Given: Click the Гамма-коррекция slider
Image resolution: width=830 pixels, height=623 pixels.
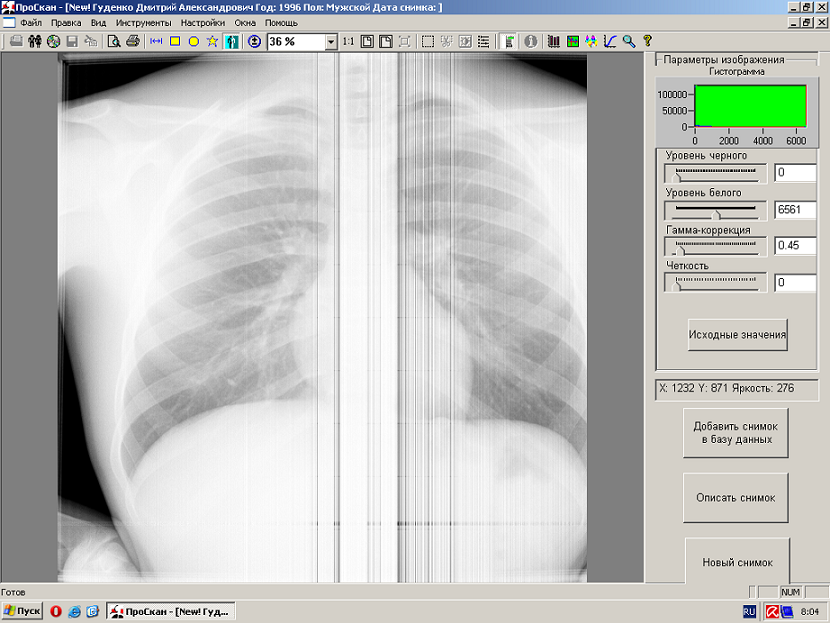Looking at the screenshot, I should click(715, 246).
